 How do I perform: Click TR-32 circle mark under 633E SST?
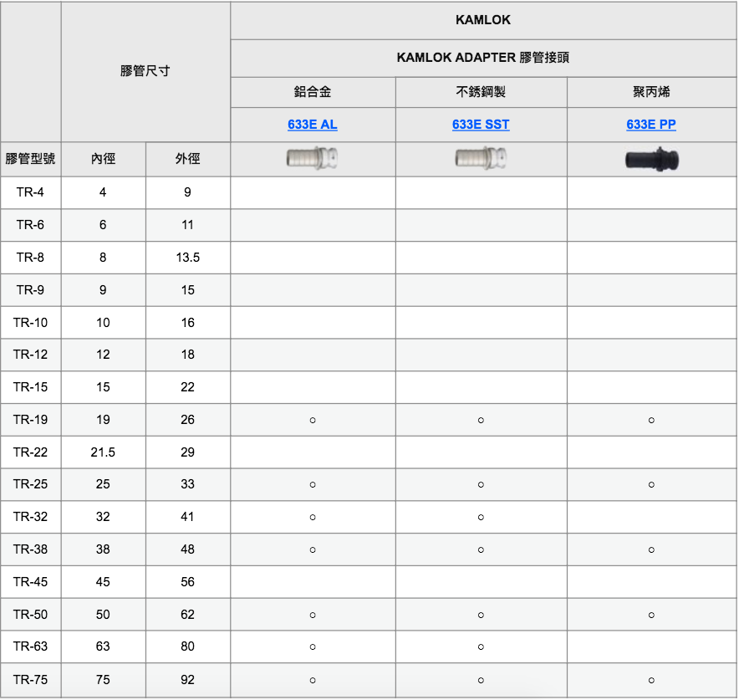point(481,517)
